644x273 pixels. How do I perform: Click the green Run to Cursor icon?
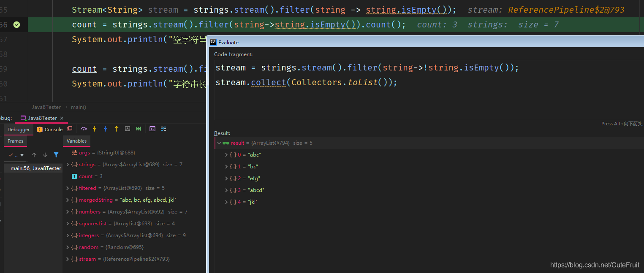point(139,129)
